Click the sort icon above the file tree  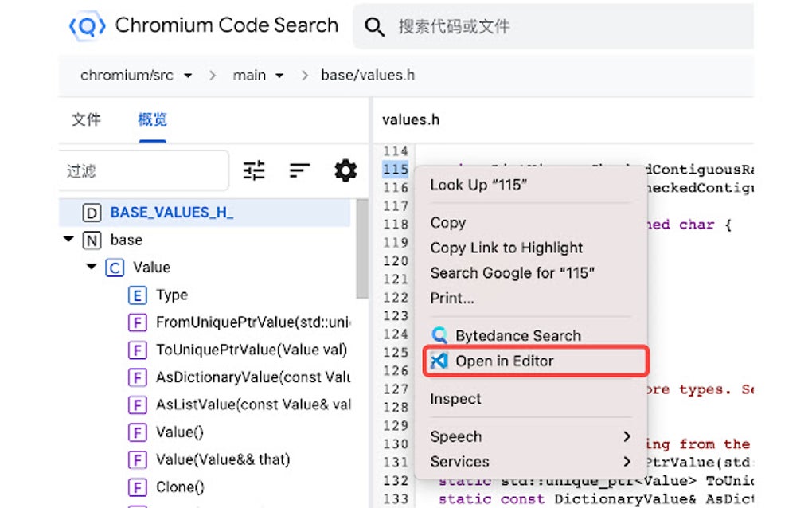tap(299, 170)
